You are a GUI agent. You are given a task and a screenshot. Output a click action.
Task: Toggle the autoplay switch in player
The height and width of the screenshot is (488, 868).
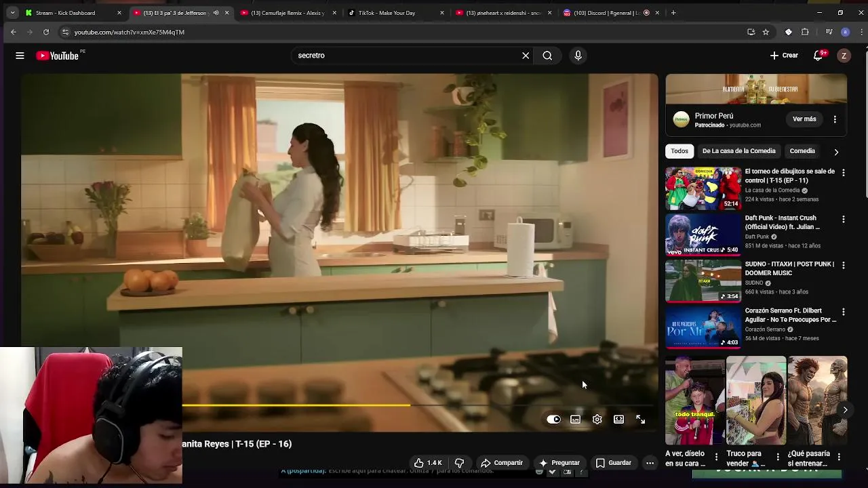(553, 420)
